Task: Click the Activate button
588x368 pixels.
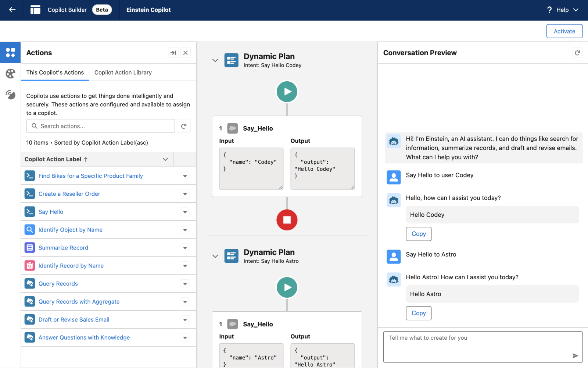Action: coord(564,31)
